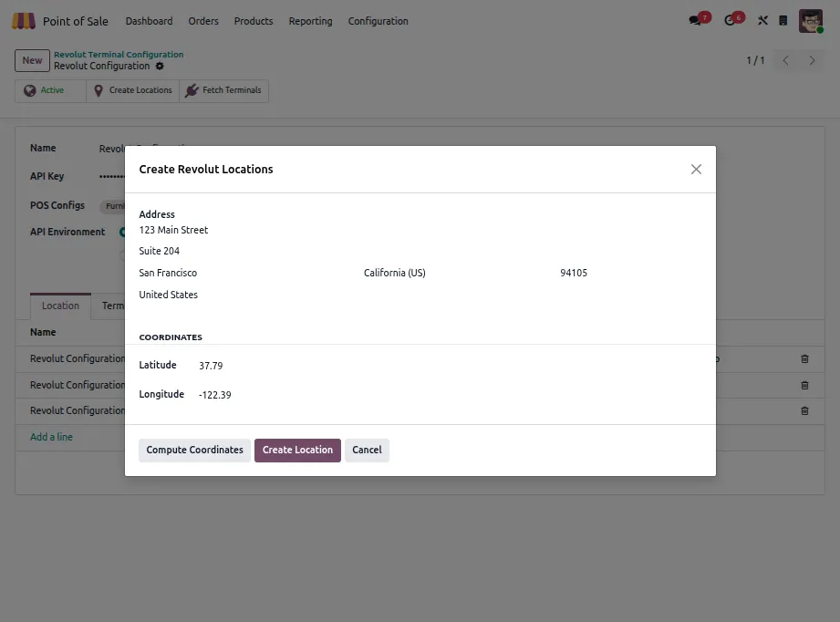840x622 pixels.
Task: Open the Point of Sale app logo
Action: (24, 21)
